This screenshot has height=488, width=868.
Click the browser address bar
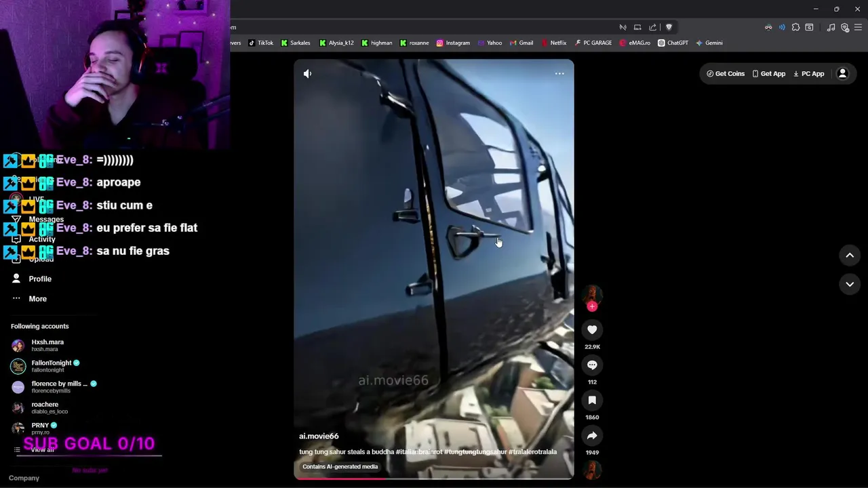pos(420,27)
